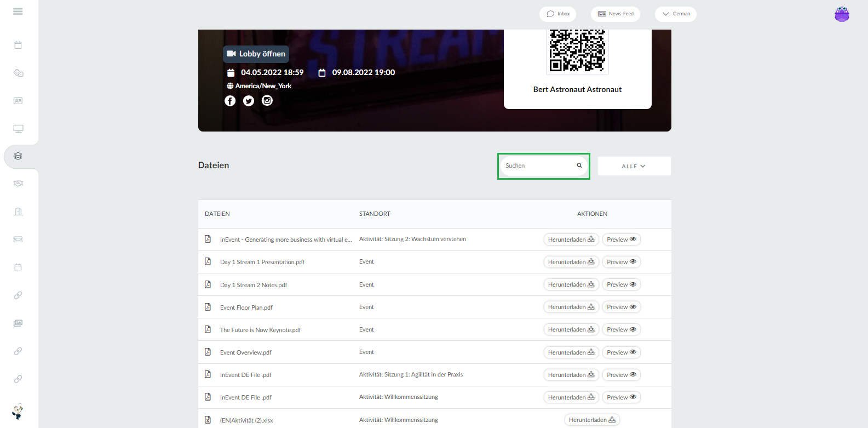Open the ALLE filter dropdown

(x=634, y=166)
